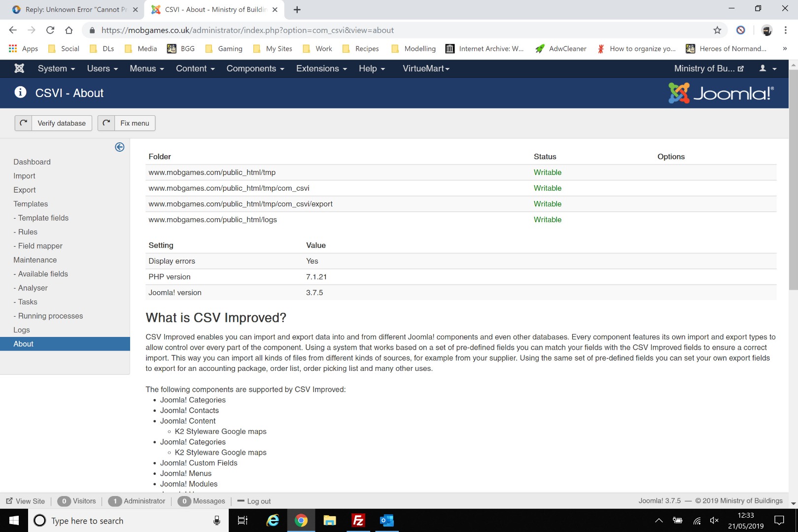Image resolution: width=798 pixels, height=532 pixels.
Task: Select Export in the CSVI sidebar
Action: point(24,190)
